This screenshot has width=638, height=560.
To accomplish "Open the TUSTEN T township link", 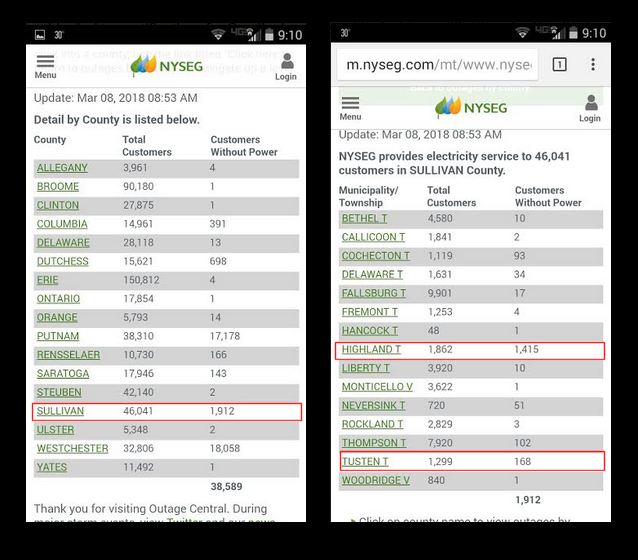I will [x=365, y=462].
